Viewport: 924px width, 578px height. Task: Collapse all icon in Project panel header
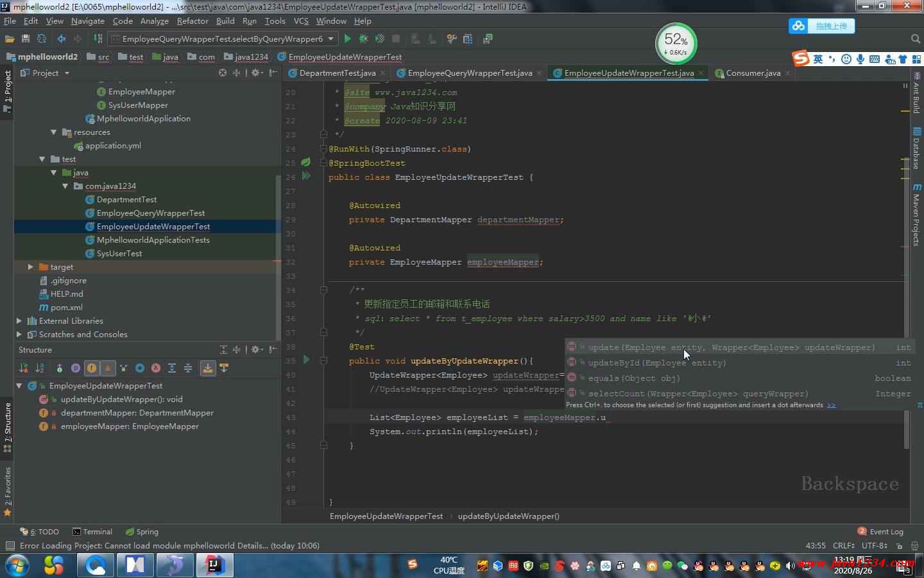point(236,73)
